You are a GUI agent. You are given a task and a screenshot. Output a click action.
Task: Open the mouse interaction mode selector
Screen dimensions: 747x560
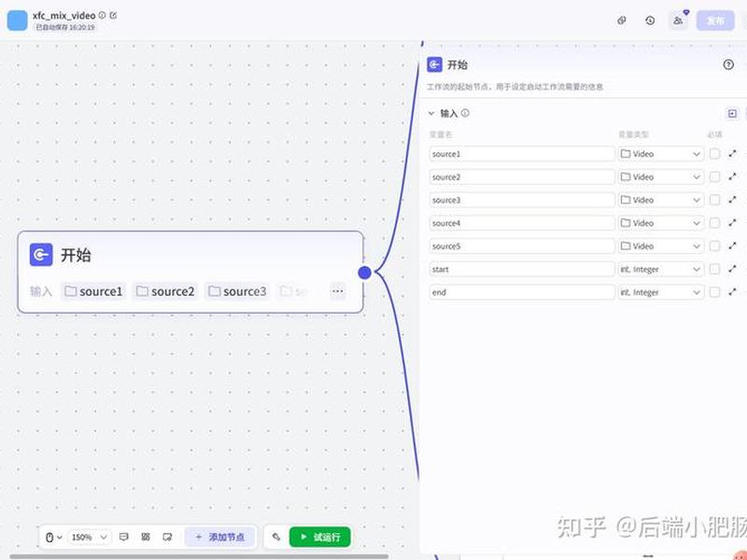coord(54,538)
